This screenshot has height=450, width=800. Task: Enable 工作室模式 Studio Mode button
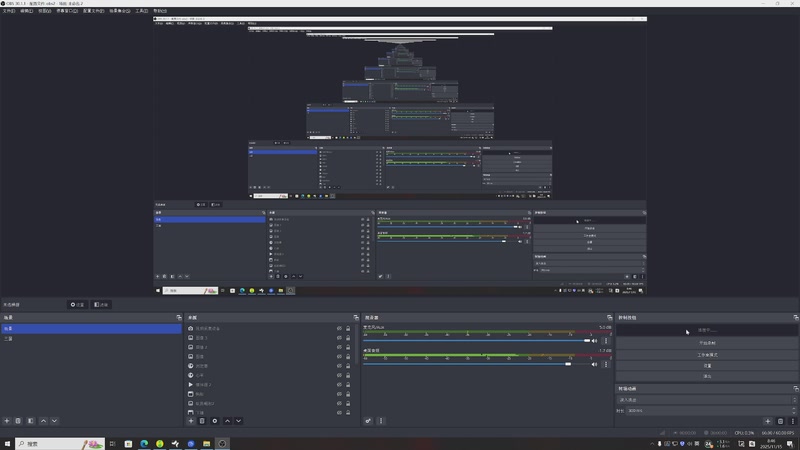(x=707, y=355)
